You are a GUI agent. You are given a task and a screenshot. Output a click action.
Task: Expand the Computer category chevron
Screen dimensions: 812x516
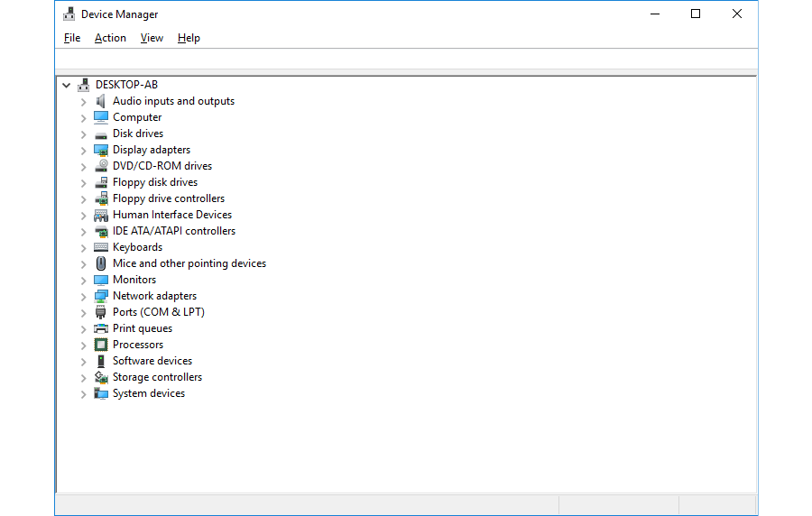[83, 118]
